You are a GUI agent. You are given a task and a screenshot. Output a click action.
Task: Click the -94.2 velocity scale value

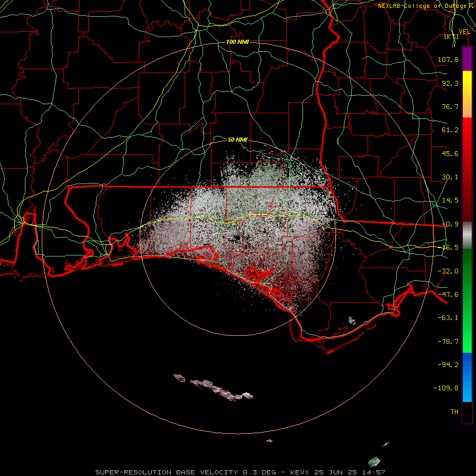coord(448,364)
